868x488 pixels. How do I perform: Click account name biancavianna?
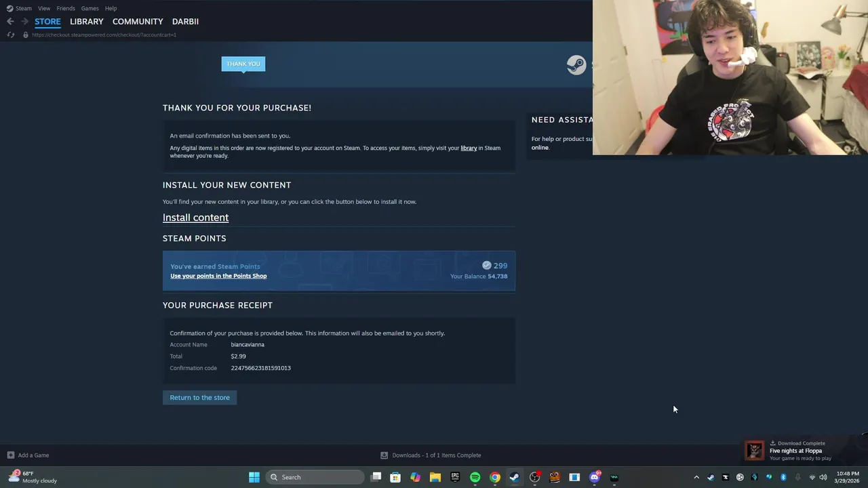248,344
